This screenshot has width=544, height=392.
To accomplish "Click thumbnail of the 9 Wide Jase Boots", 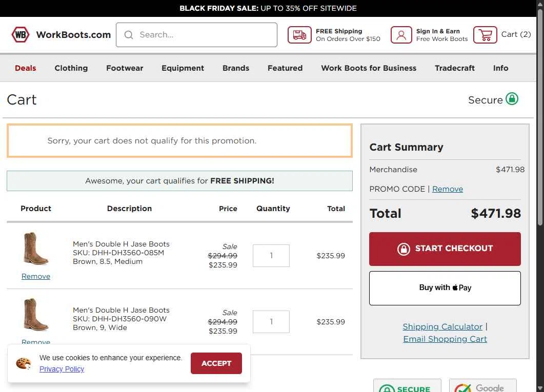I will [x=36, y=315].
